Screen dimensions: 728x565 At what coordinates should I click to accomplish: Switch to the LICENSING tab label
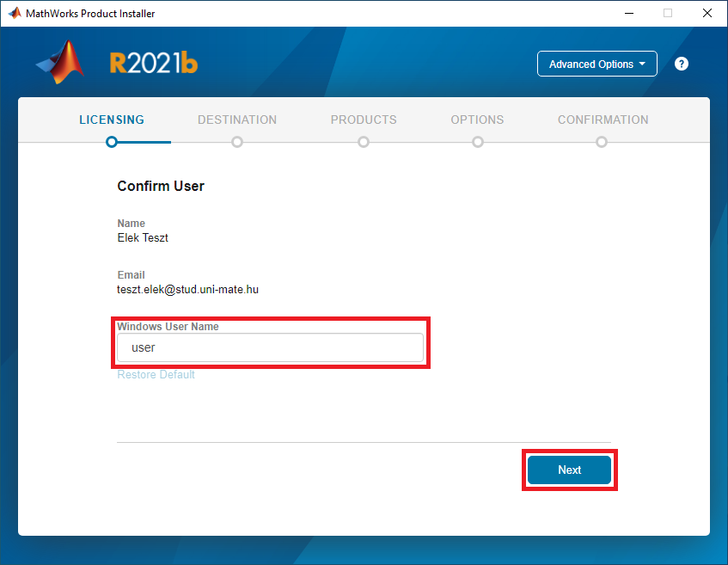point(112,120)
